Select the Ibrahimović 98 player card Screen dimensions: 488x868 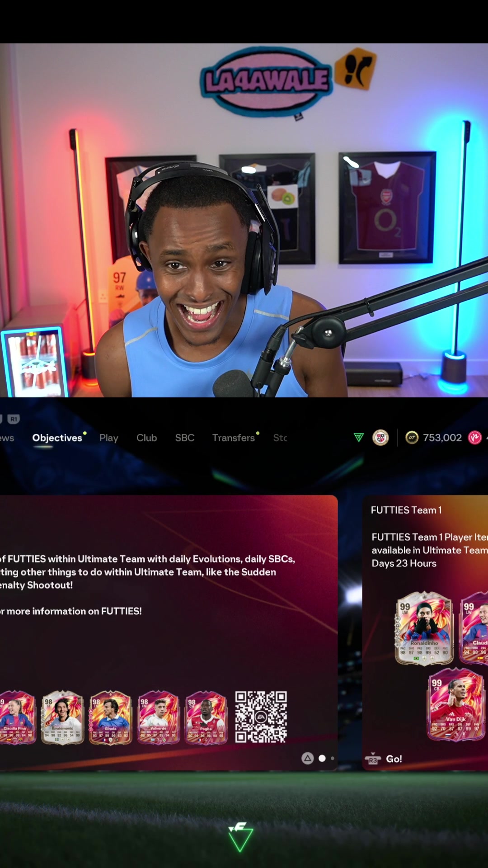point(63,717)
